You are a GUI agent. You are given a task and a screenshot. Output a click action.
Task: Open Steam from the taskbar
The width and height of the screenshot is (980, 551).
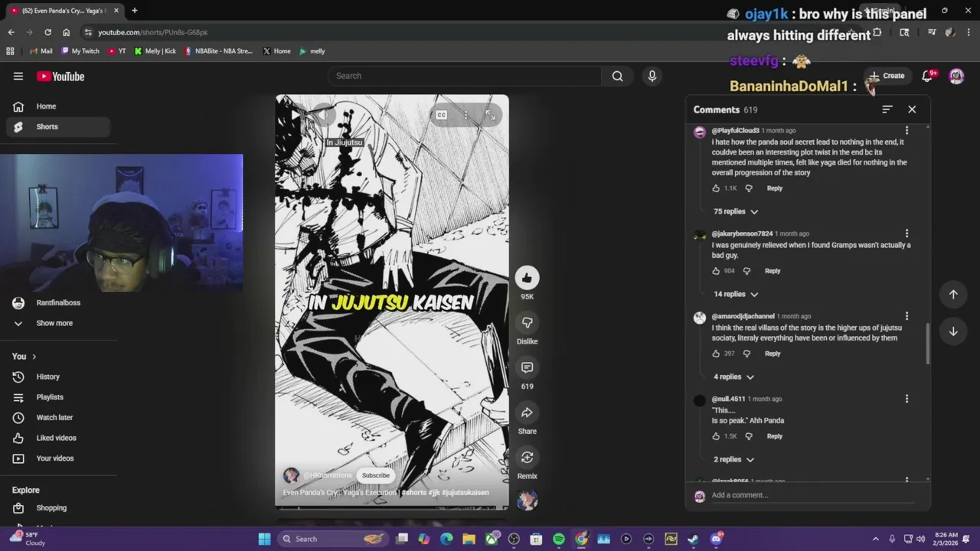coord(693,539)
